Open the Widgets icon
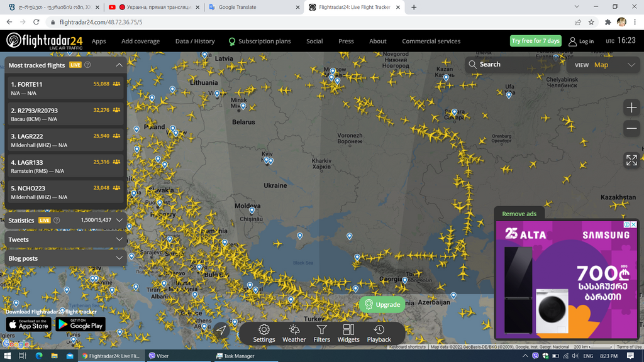The height and width of the screenshot is (362, 644). pos(348,329)
